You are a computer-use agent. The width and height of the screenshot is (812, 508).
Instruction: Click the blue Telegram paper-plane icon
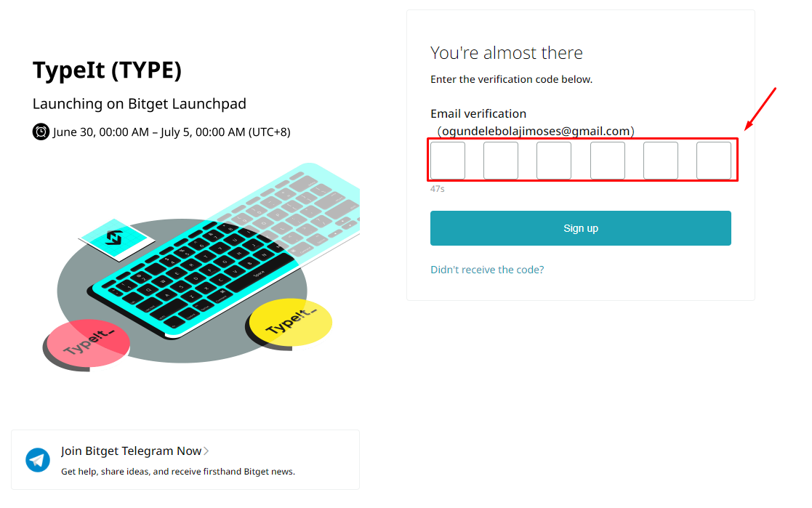[38, 460]
